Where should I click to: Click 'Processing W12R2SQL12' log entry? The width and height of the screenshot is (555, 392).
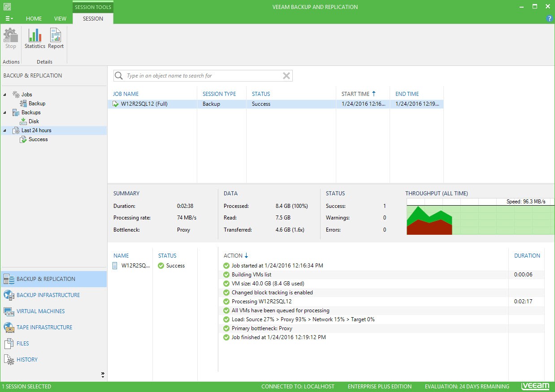(261, 302)
